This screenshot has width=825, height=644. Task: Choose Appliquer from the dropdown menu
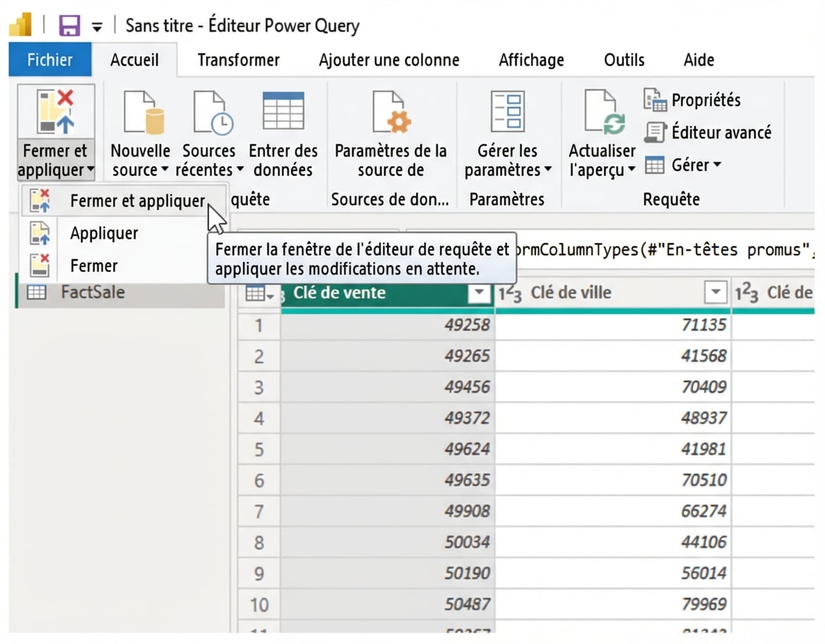coord(104,233)
